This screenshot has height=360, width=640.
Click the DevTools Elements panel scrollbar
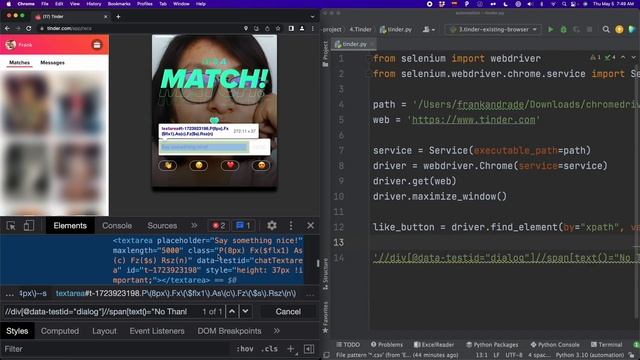point(318,264)
